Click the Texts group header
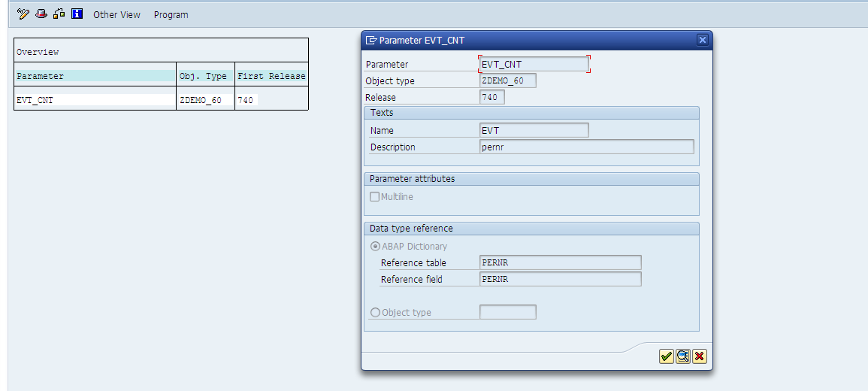Viewport: 868px width, 391px height. [x=531, y=113]
